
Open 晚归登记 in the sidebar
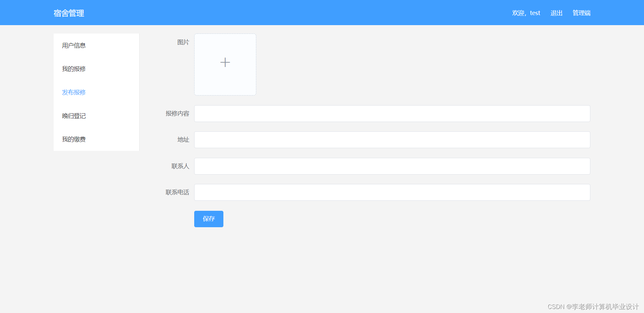coord(73,116)
